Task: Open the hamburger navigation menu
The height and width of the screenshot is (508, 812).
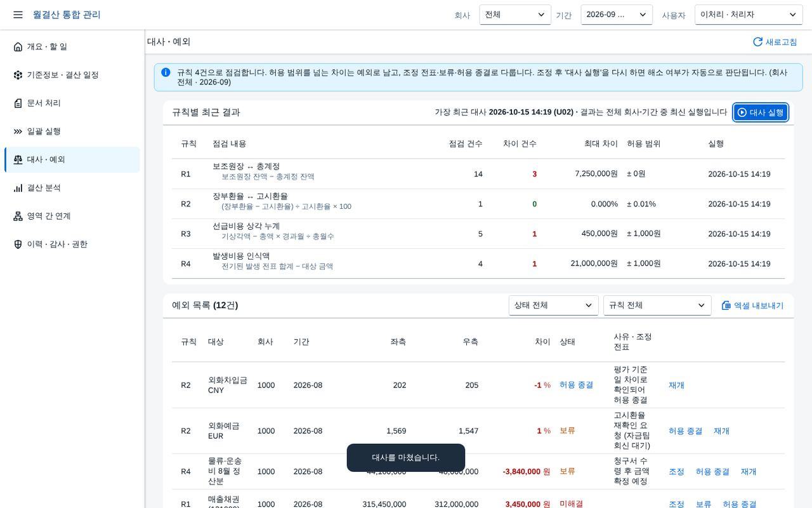Action: click(18, 15)
